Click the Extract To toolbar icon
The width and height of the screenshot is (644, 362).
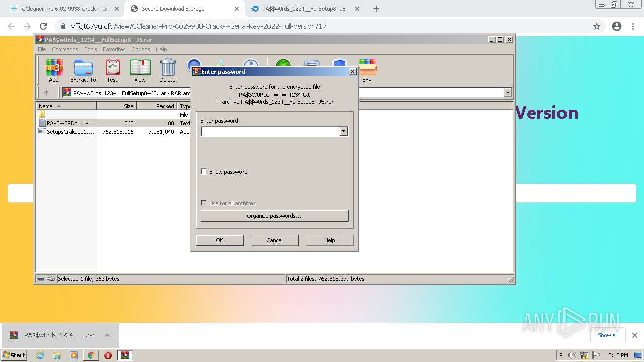click(x=83, y=70)
